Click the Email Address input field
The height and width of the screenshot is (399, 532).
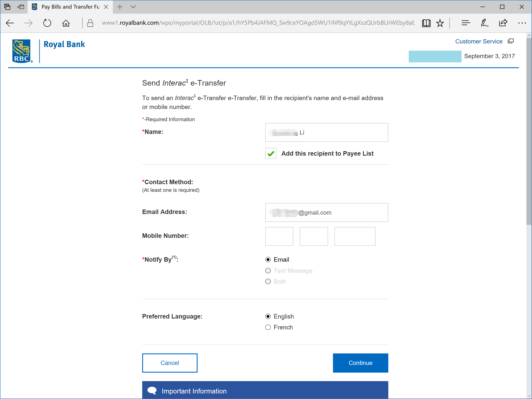327,213
